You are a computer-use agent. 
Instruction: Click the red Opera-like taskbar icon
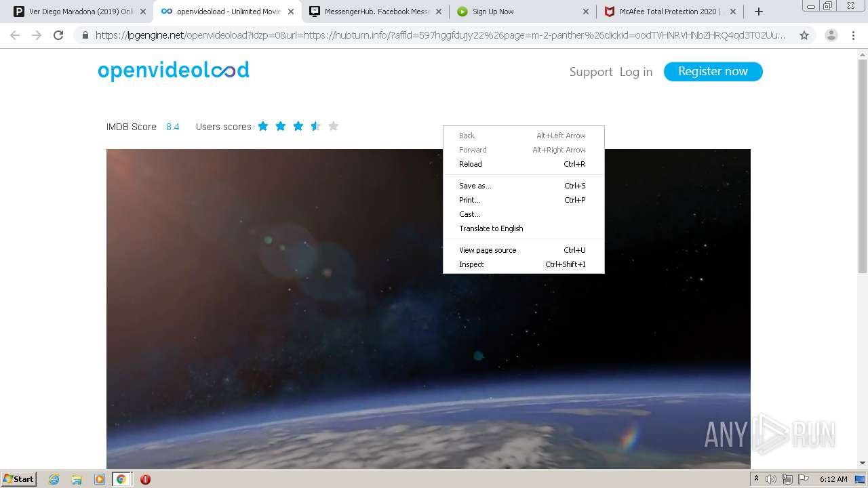pos(145,479)
